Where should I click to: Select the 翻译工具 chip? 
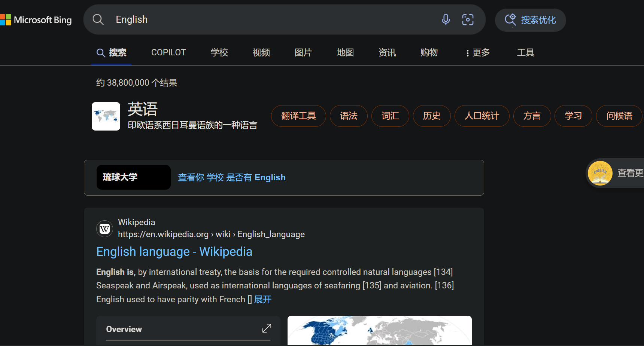(x=298, y=116)
